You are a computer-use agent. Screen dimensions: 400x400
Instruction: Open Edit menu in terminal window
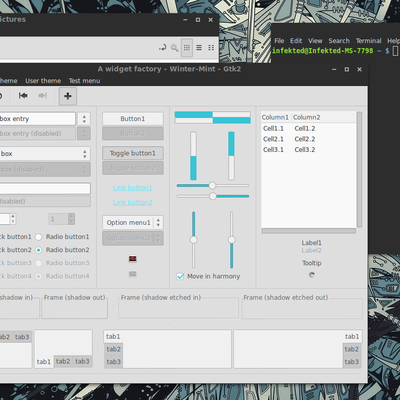point(296,41)
